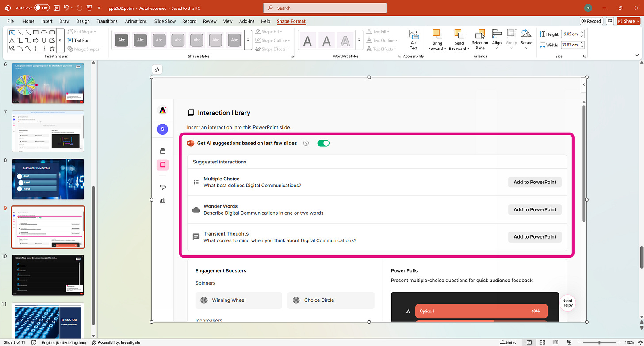This screenshot has width=644, height=346.
Task: Switch to the Insert tab
Action: pyautogui.click(x=47, y=21)
